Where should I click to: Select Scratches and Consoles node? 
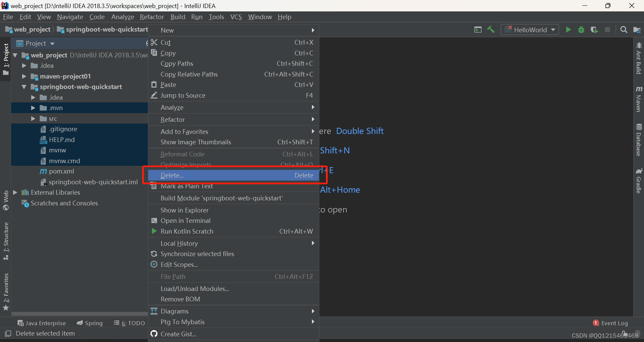click(x=64, y=203)
